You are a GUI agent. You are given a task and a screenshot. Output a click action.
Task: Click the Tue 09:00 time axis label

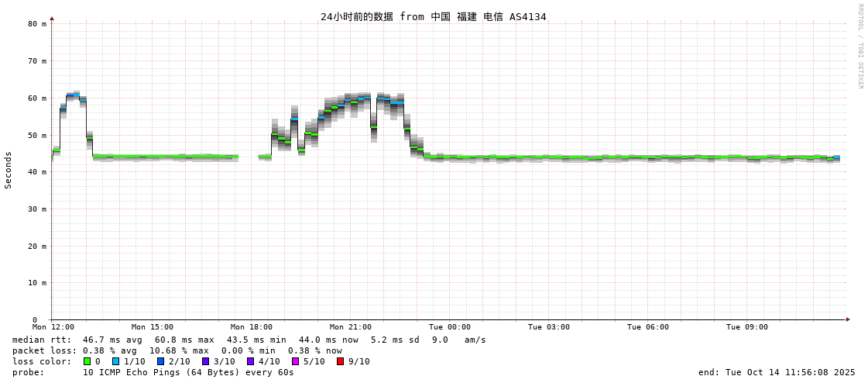[x=747, y=327]
